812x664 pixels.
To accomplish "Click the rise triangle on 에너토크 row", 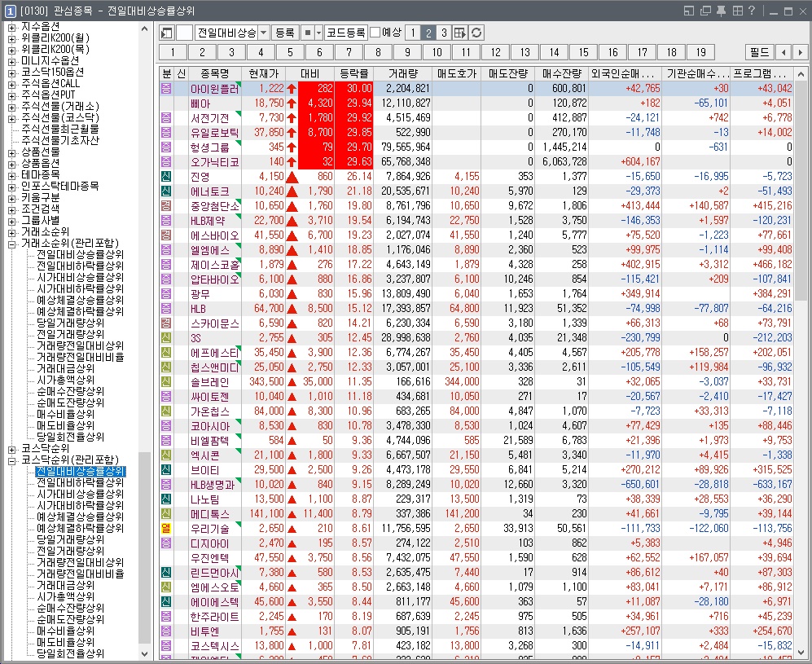I will 292,191.
